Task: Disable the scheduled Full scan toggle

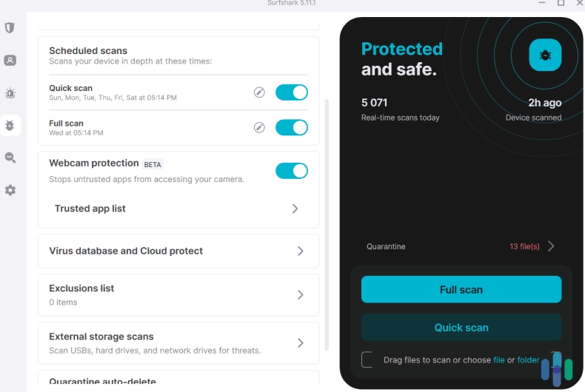Action: (x=291, y=127)
